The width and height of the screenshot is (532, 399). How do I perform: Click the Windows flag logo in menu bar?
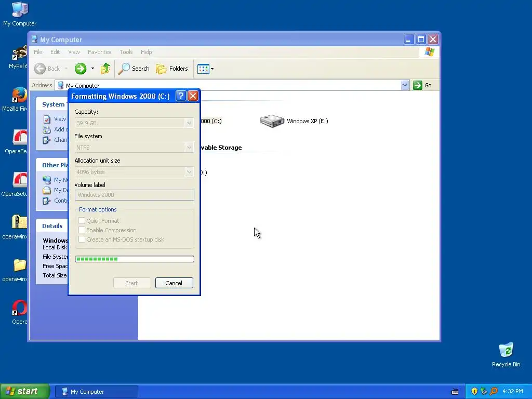coord(429,52)
